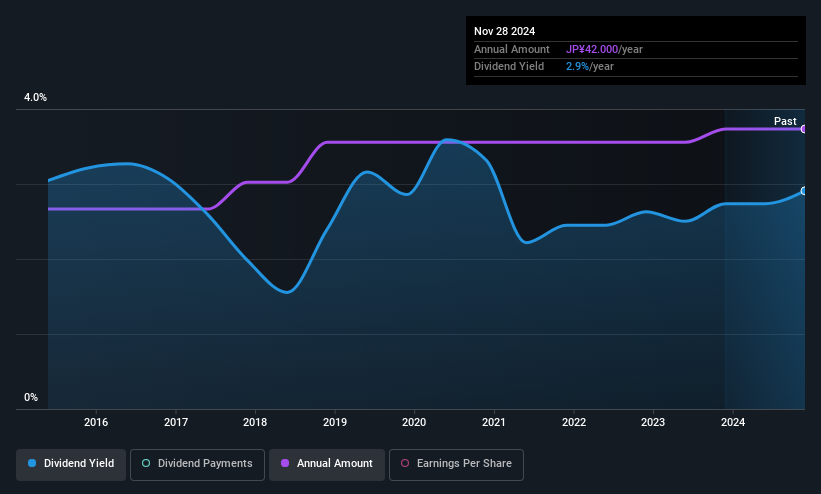
Task: Enable the Earnings Per Share series
Action: point(456,464)
